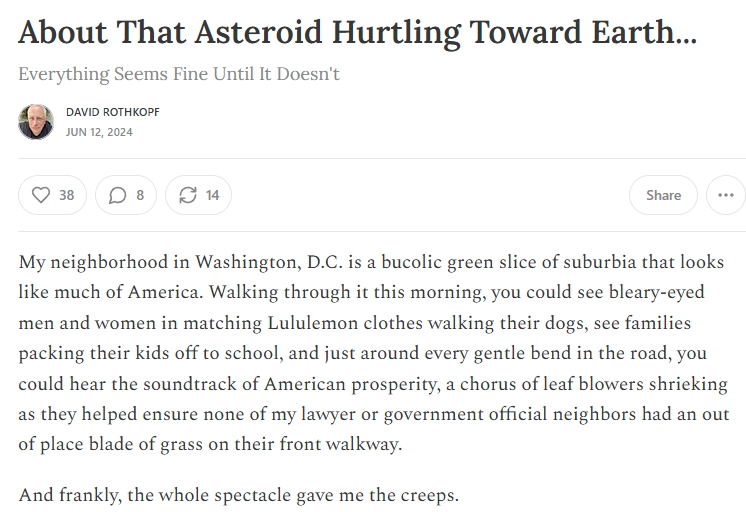Click the like count 38
This screenshot has width=746, height=512.
point(67,195)
